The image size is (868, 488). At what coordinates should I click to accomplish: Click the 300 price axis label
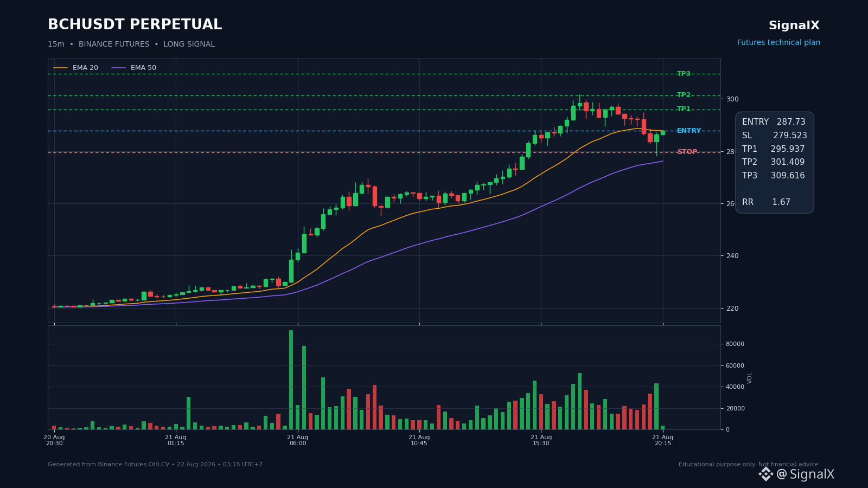732,99
